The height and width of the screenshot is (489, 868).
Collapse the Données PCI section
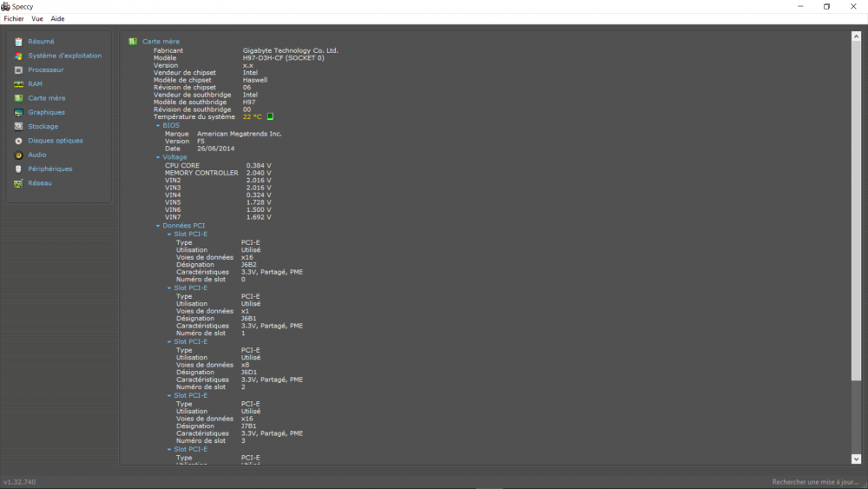(x=158, y=226)
